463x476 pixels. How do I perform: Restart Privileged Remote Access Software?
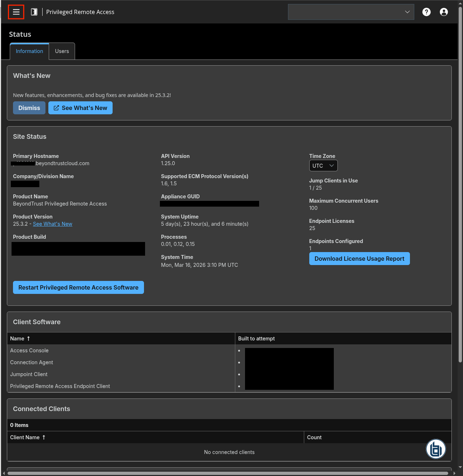[78, 287]
